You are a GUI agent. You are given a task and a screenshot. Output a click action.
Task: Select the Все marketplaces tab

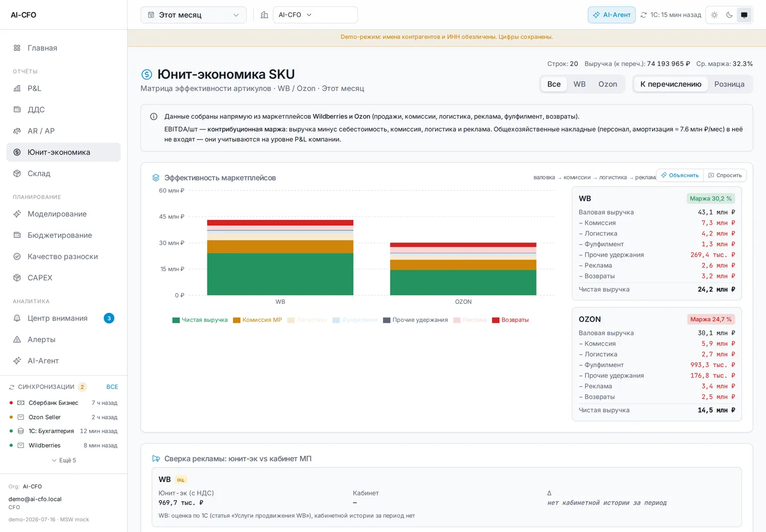(x=554, y=84)
